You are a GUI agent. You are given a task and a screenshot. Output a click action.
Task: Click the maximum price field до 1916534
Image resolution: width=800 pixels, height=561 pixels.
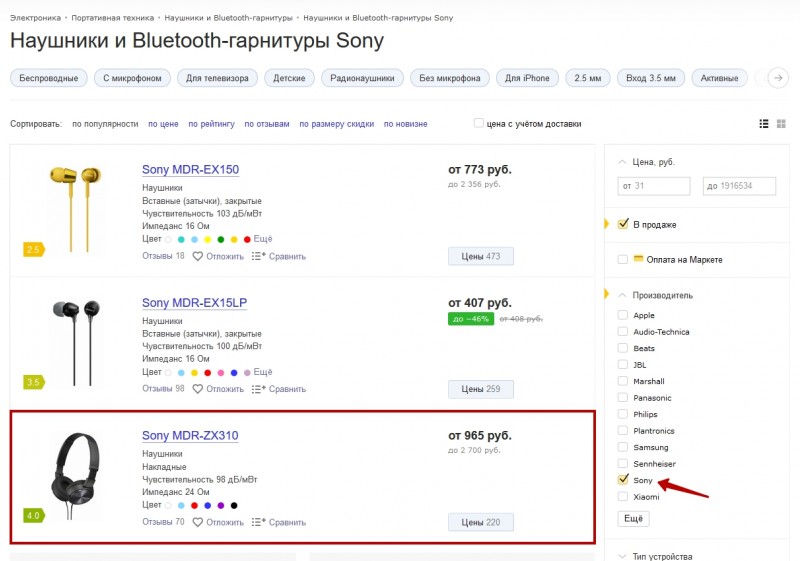pyautogui.click(x=739, y=186)
